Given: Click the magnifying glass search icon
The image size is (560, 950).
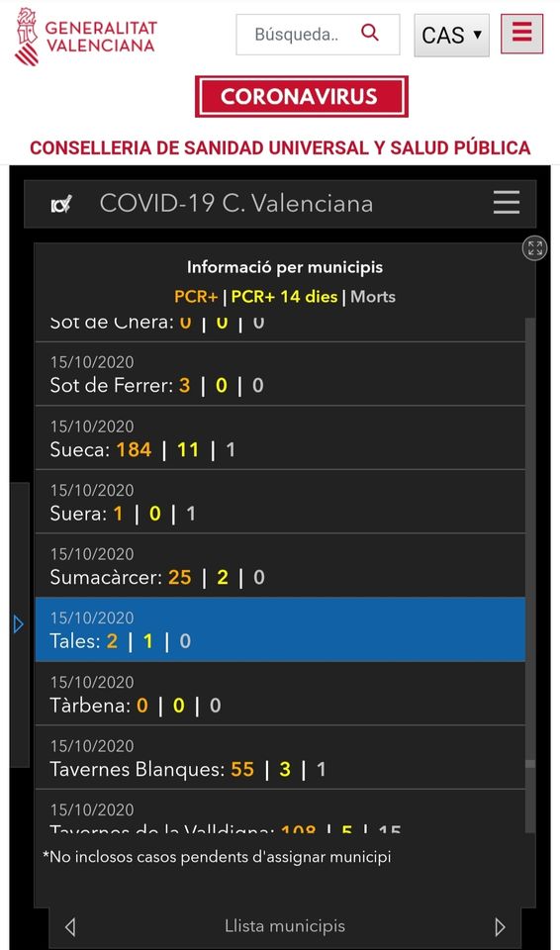Looking at the screenshot, I should (369, 32).
